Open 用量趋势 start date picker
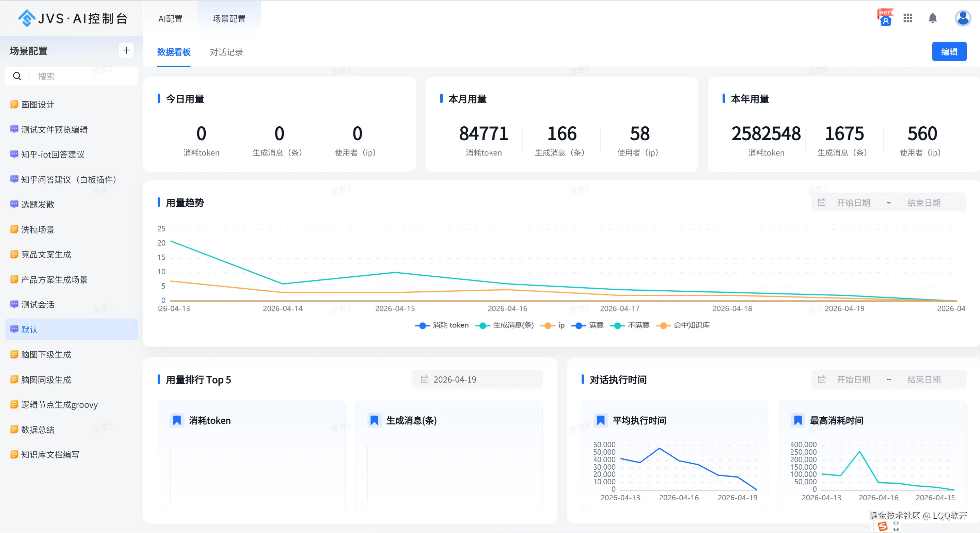This screenshot has width=980, height=533. [853, 203]
